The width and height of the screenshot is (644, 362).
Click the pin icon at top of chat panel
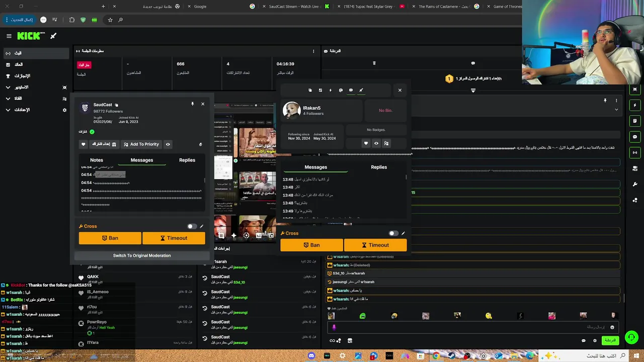[x=605, y=101]
